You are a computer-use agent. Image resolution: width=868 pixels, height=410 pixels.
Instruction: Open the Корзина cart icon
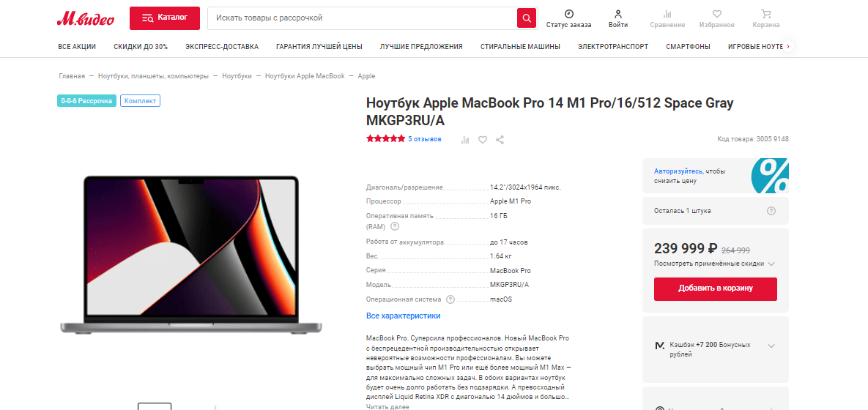(765, 14)
